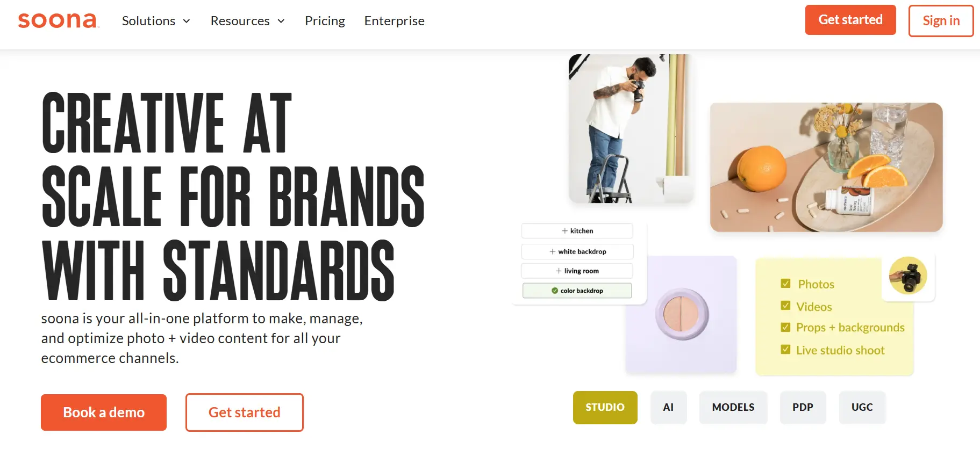Uncheck the Live studio shoot checkbox

(x=785, y=350)
